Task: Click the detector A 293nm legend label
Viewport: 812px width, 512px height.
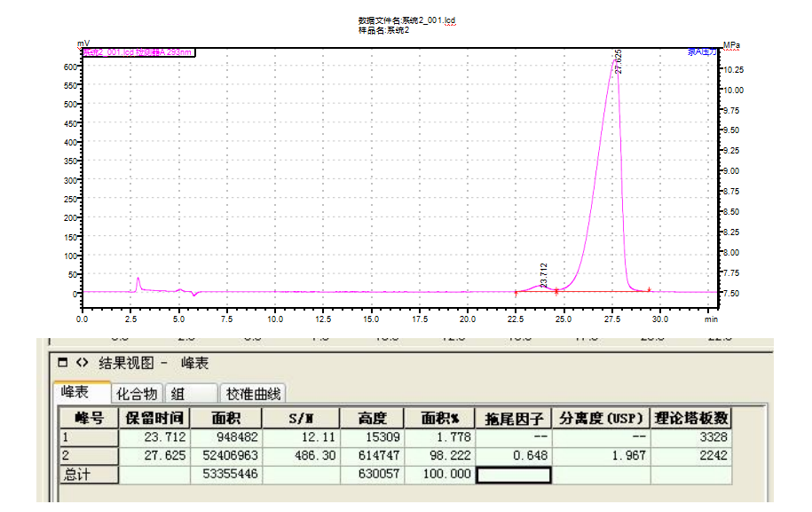Action: click(138, 52)
